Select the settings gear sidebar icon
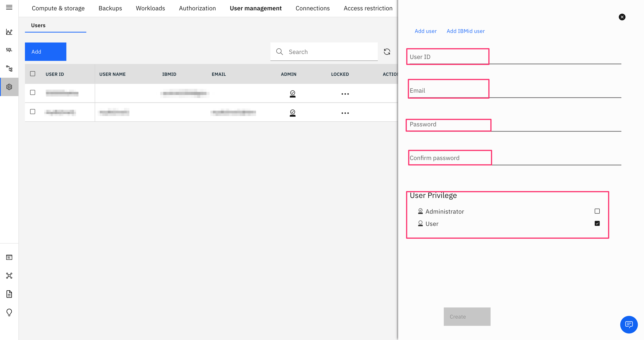Viewport: 644px width, 340px height. [x=9, y=87]
